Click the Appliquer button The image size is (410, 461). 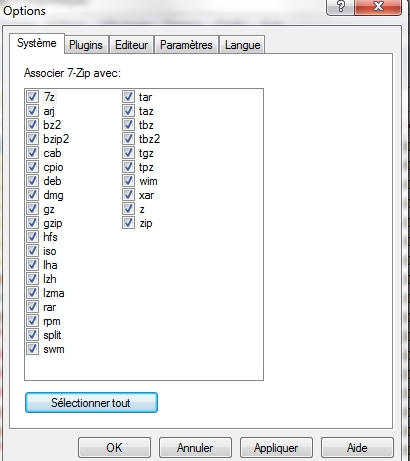pos(276,448)
